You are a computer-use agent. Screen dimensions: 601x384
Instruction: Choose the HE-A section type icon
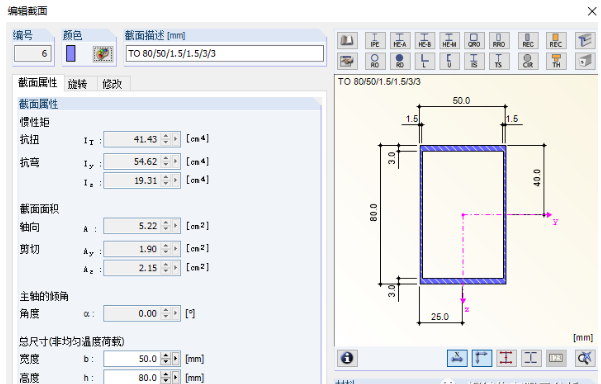coord(399,40)
